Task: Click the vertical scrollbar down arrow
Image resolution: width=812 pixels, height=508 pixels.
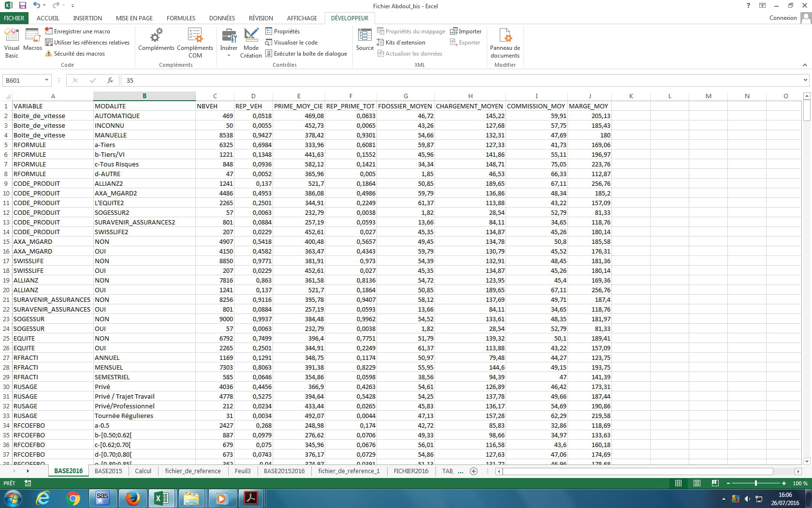Action: click(806, 461)
